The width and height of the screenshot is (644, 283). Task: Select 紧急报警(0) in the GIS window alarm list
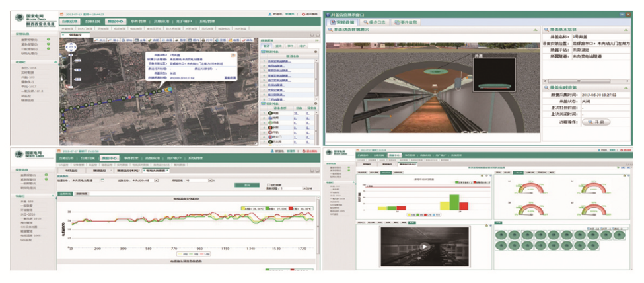[x=30, y=44]
